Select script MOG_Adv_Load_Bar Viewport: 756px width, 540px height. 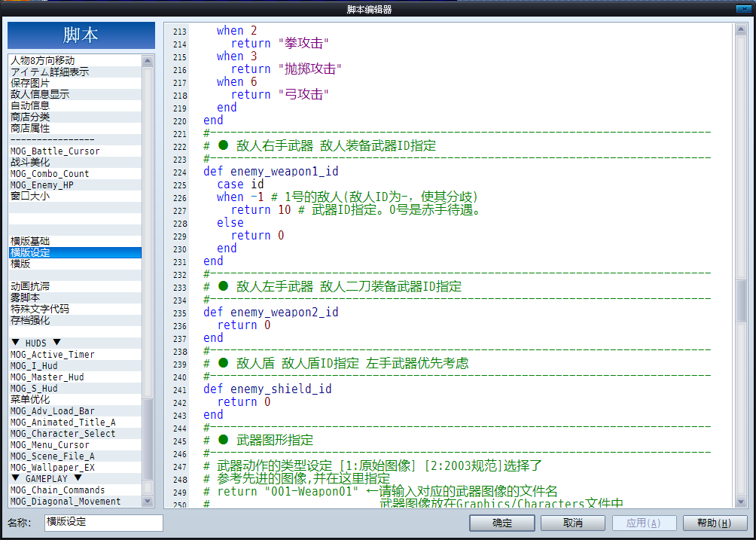coord(75,410)
